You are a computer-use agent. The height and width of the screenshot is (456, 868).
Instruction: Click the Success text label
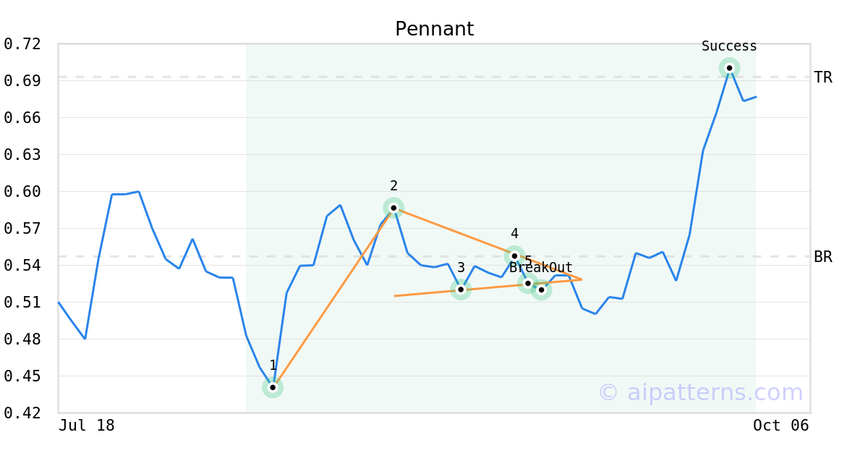(729, 46)
